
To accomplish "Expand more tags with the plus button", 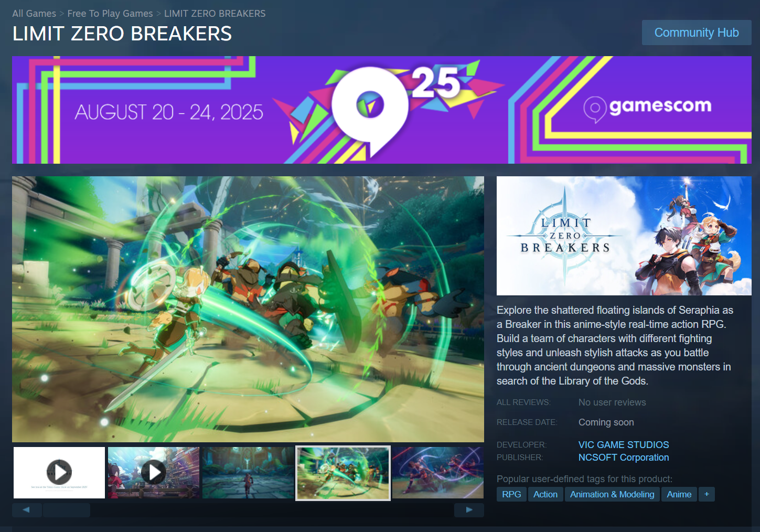I will pyautogui.click(x=707, y=494).
